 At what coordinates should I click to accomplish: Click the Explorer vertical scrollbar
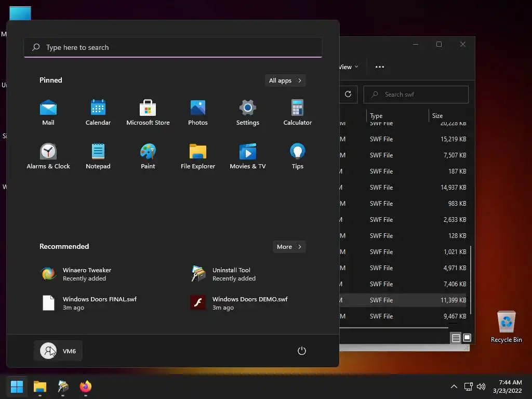(471, 280)
